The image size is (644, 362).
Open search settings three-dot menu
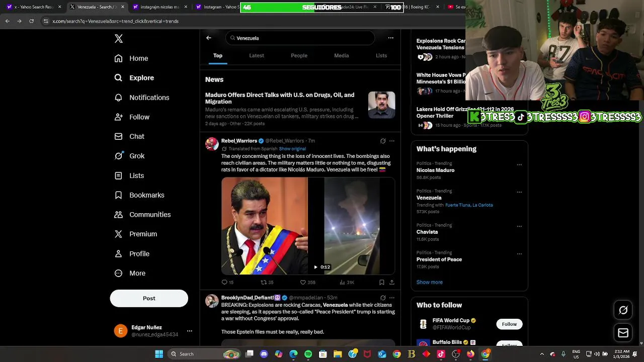pos(390,38)
